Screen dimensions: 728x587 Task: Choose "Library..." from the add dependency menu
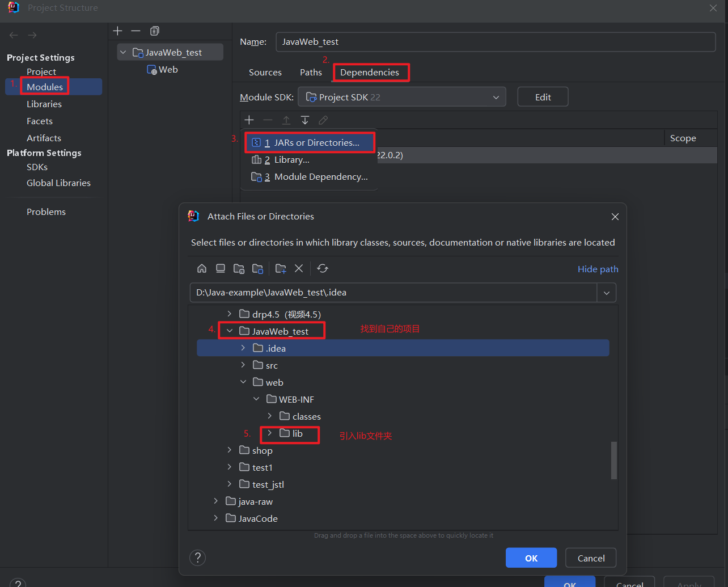pos(291,159)
